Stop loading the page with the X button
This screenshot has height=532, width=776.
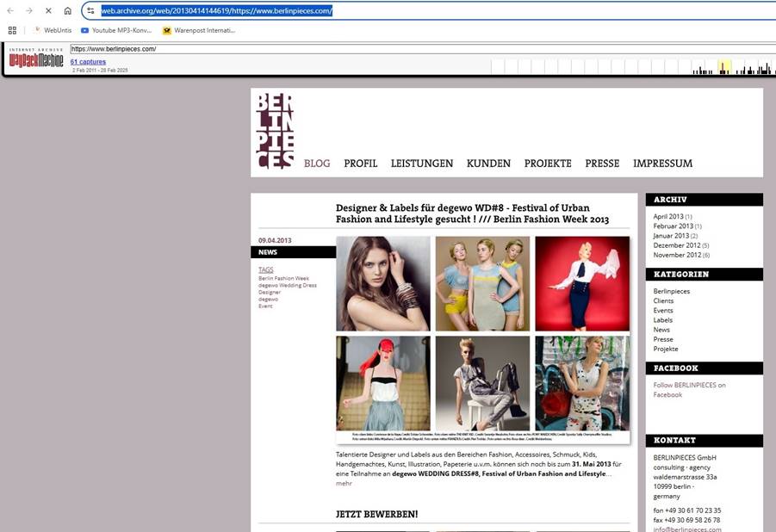tap(48, 11)
